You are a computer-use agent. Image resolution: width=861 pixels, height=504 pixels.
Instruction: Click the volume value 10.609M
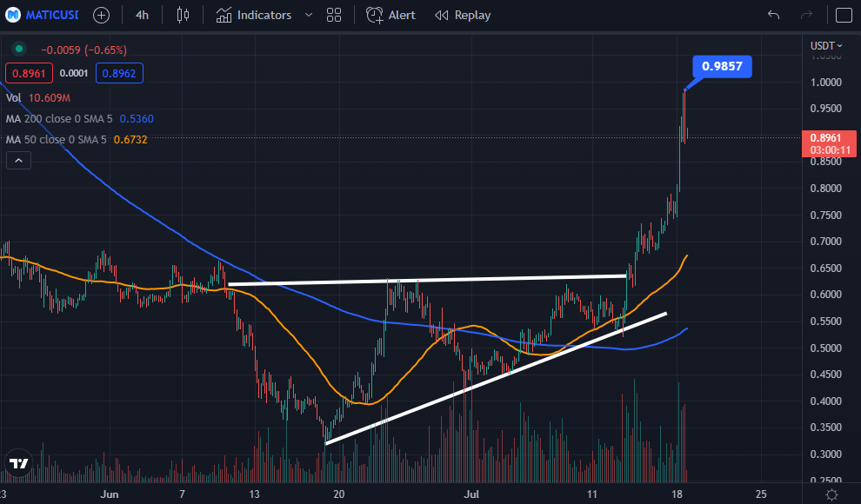click(50, 97)
